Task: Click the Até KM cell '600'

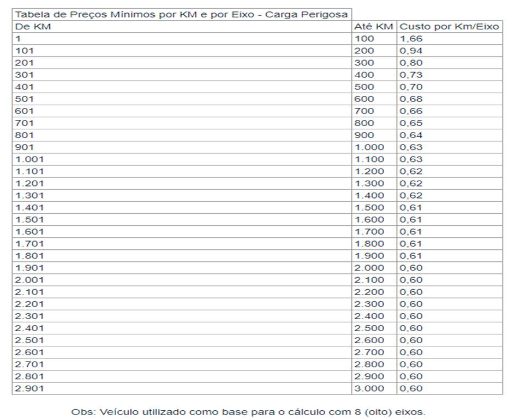Action: coord(374,99)
